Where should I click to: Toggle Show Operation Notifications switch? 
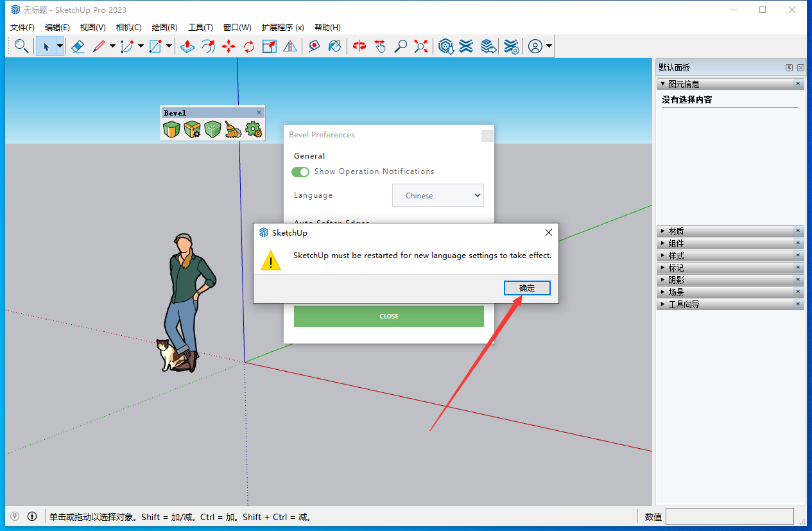(300, 171)
